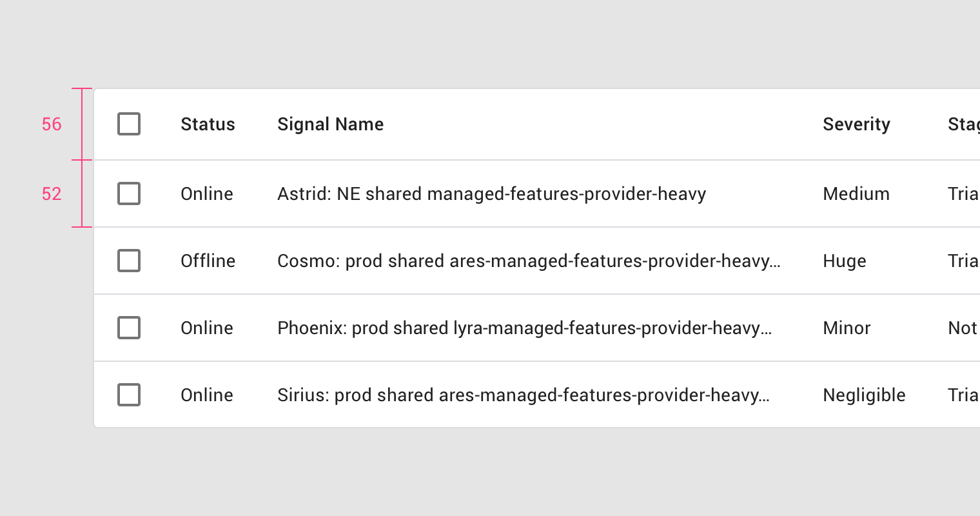Image resolution: width=980 pixels, height=516 pixels.
Task: Sort by the Signal Name column header
Action: 330,124
